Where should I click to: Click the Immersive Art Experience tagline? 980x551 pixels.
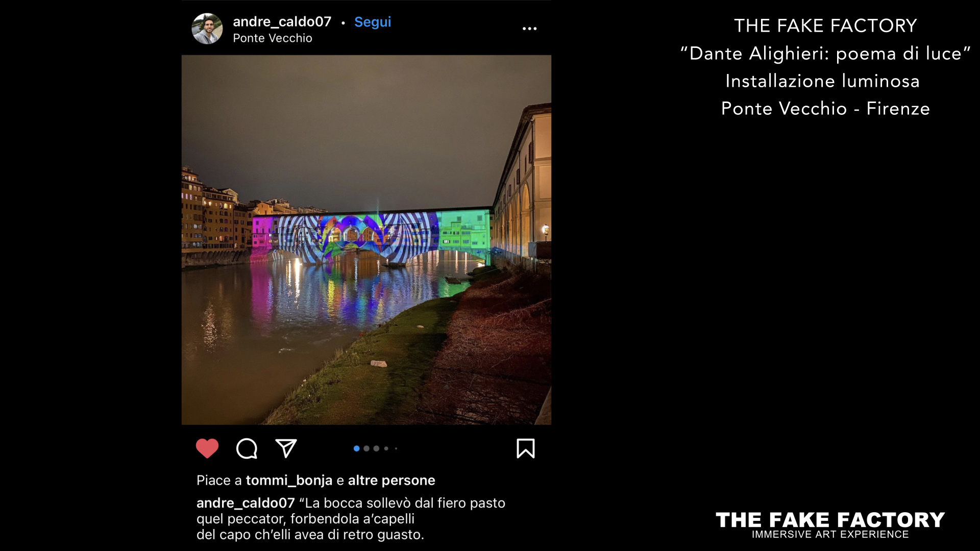[x=830, y=535]
